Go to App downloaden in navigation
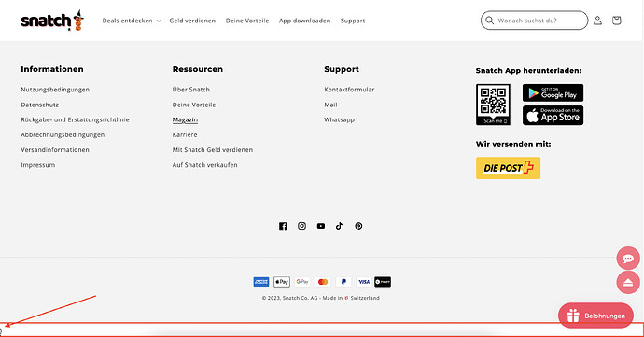The width and height of the screenshot is (644, 337). pyautogui.click(x=305, y=21)
